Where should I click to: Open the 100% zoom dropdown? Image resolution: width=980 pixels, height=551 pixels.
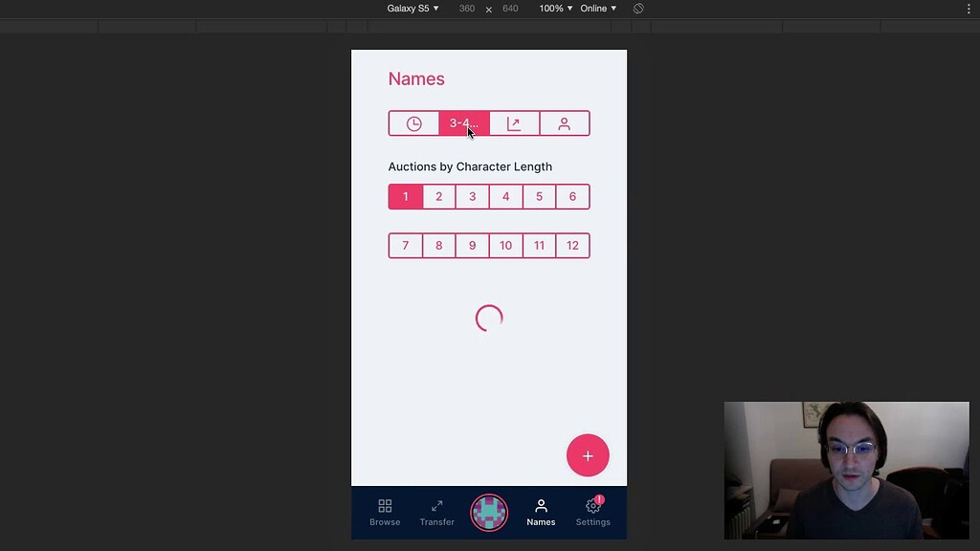(553, 9)
